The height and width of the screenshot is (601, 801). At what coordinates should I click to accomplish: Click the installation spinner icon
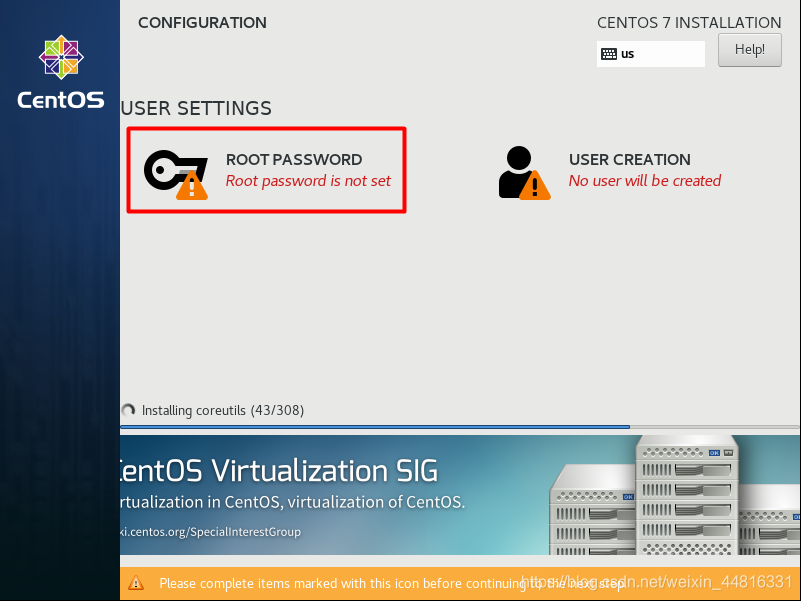point(128,410)
